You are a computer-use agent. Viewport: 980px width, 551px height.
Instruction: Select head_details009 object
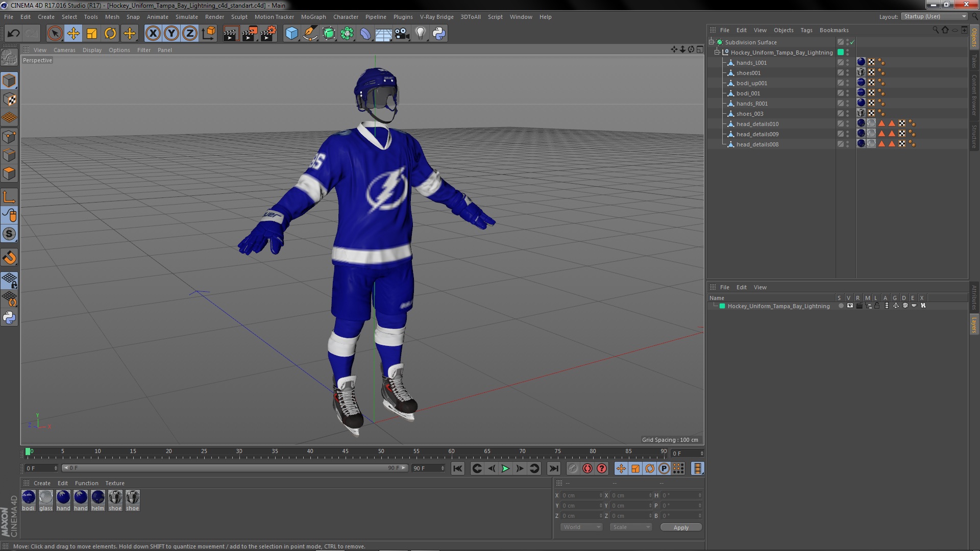pos(757,134)
